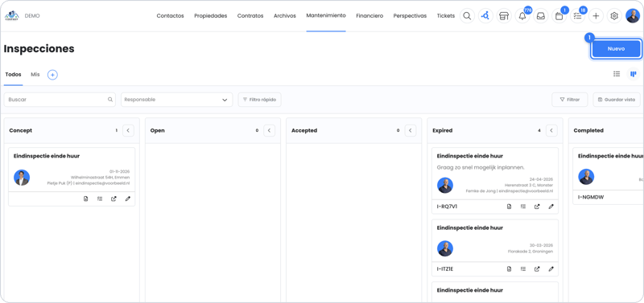Click the search magnifier in Buscar field
The height and width of the screenshot is (303, 644).
tap(110, 100)
